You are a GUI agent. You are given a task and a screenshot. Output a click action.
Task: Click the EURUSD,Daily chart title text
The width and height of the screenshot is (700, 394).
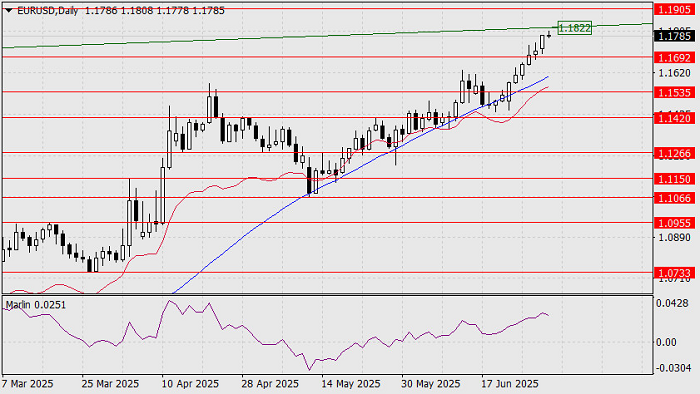click(x=47, y=11)
